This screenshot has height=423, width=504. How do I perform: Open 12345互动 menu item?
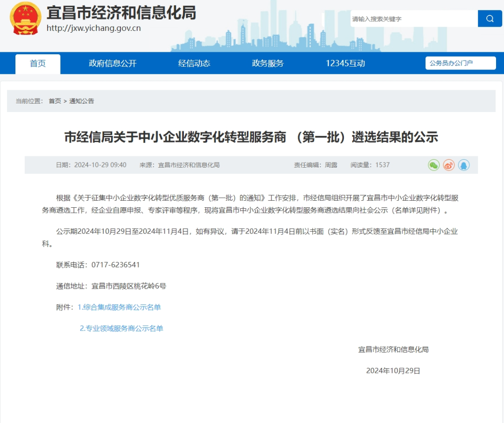click(x=345, y=63)
